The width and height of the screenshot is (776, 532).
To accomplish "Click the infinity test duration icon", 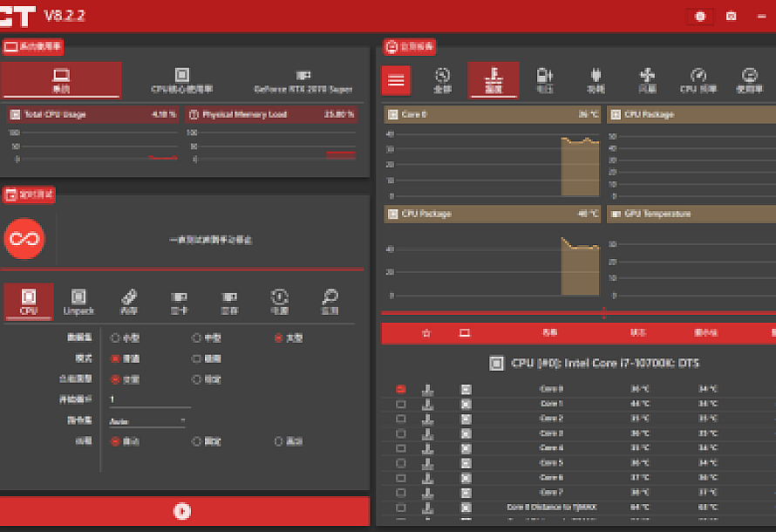I will (x=24, y=239).
